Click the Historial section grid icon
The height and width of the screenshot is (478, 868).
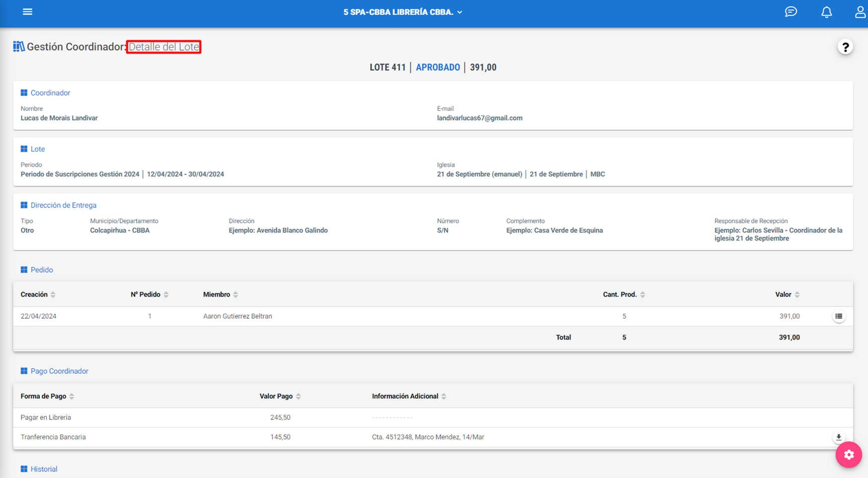tap(24, 469)
